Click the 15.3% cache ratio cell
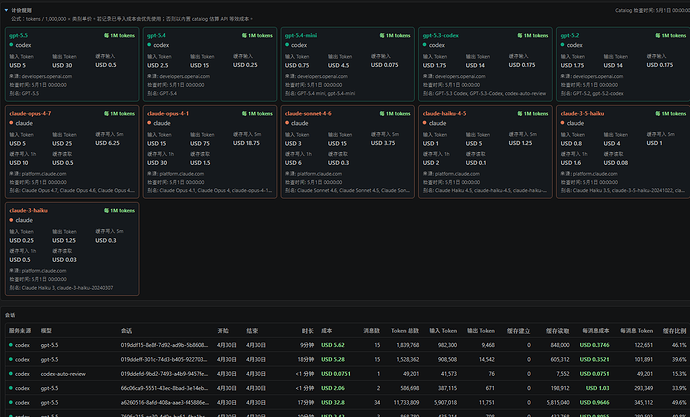 click(x=679, y=374)
